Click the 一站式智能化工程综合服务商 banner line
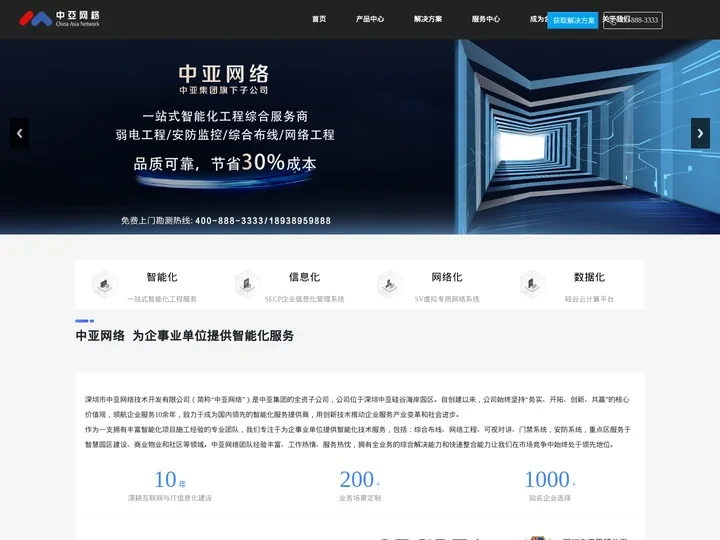 click(x=225, y=116)
